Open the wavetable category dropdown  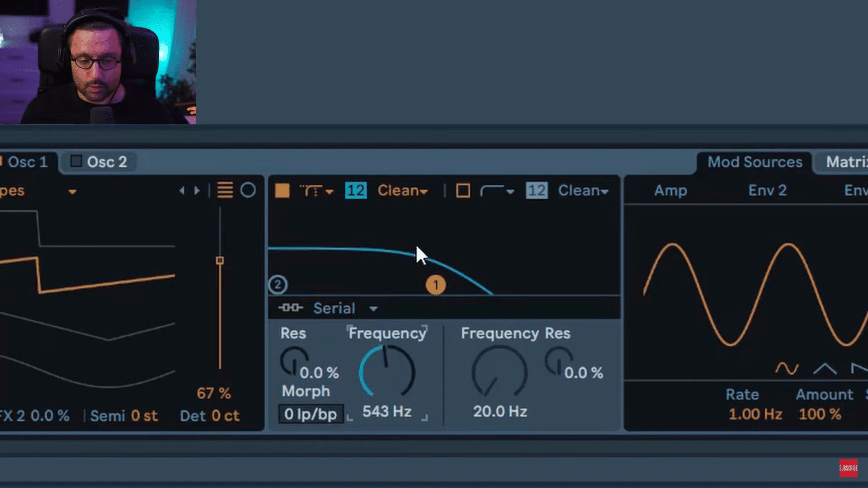[x=73, y=191]
